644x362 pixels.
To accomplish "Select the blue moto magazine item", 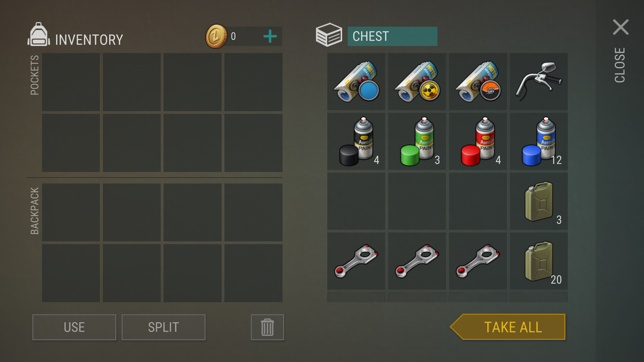I will pos(356,81).
